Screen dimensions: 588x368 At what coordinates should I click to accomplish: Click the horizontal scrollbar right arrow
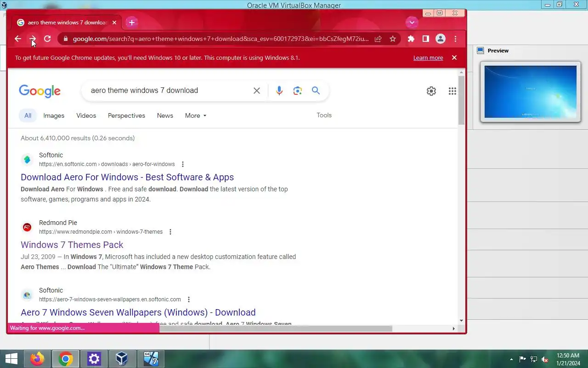coord(454,328)
